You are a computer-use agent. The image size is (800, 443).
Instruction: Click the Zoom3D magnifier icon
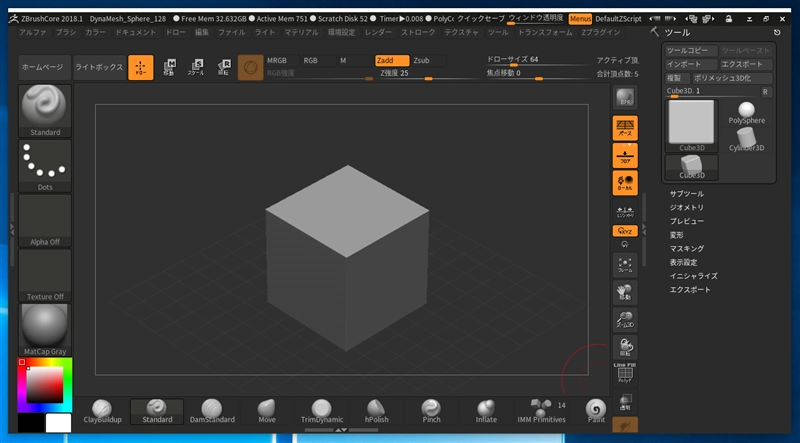coord(625,320)
